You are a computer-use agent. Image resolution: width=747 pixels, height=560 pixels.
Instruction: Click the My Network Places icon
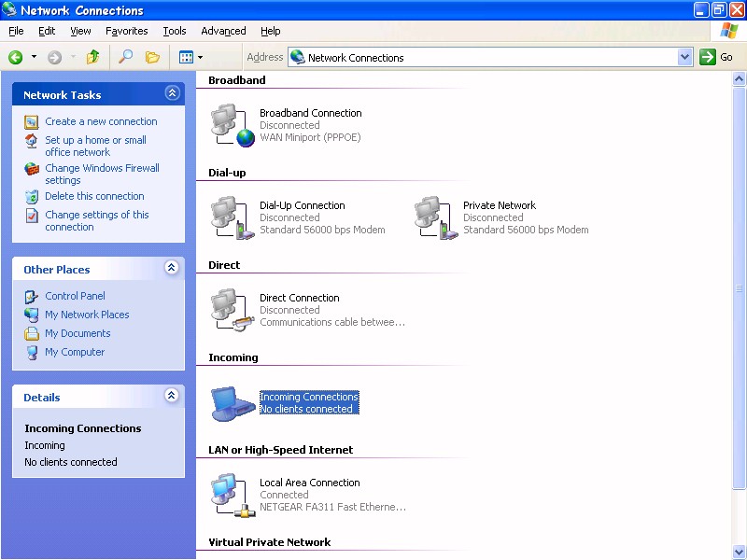32,315
